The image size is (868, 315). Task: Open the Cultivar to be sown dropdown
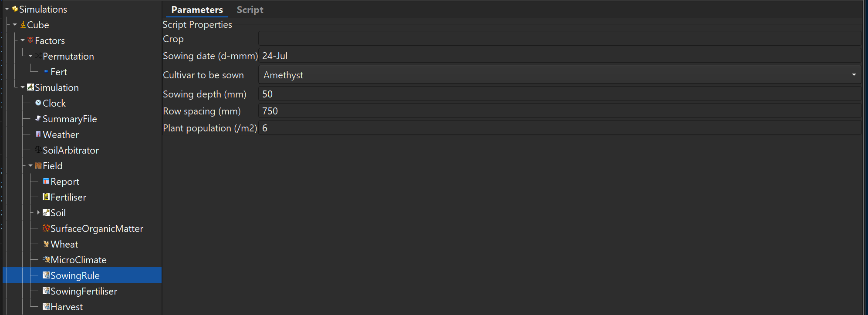853,74
